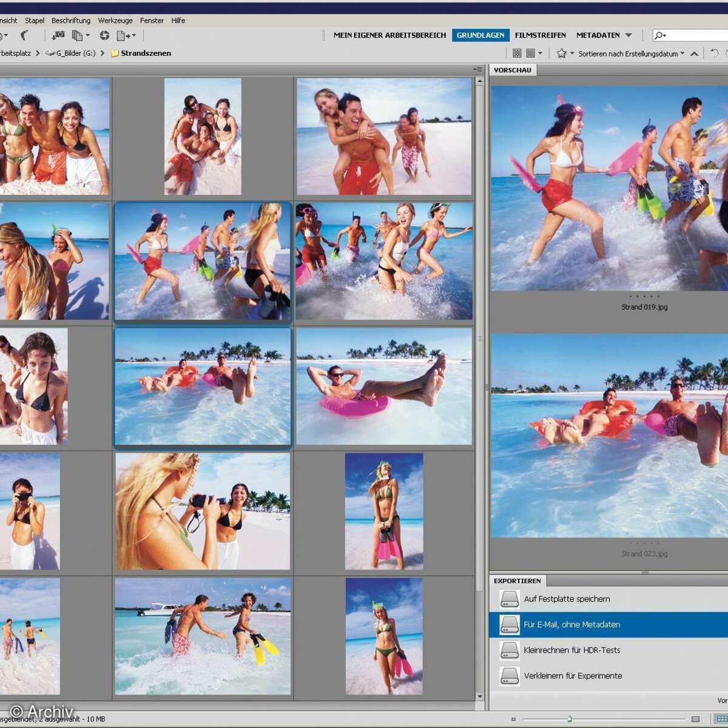
Task: Click the checkerboard thumbnail quality icon
Action: point(517,53)
